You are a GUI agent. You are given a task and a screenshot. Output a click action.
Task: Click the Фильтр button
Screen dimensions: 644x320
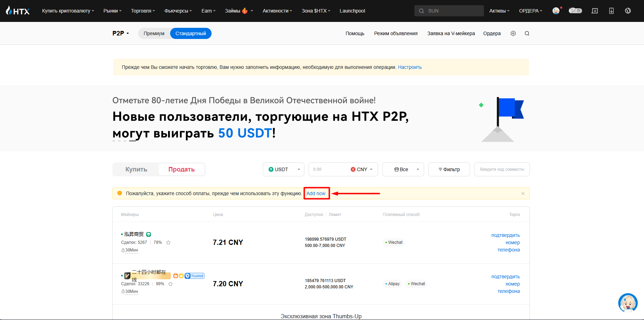pos(449,169)
